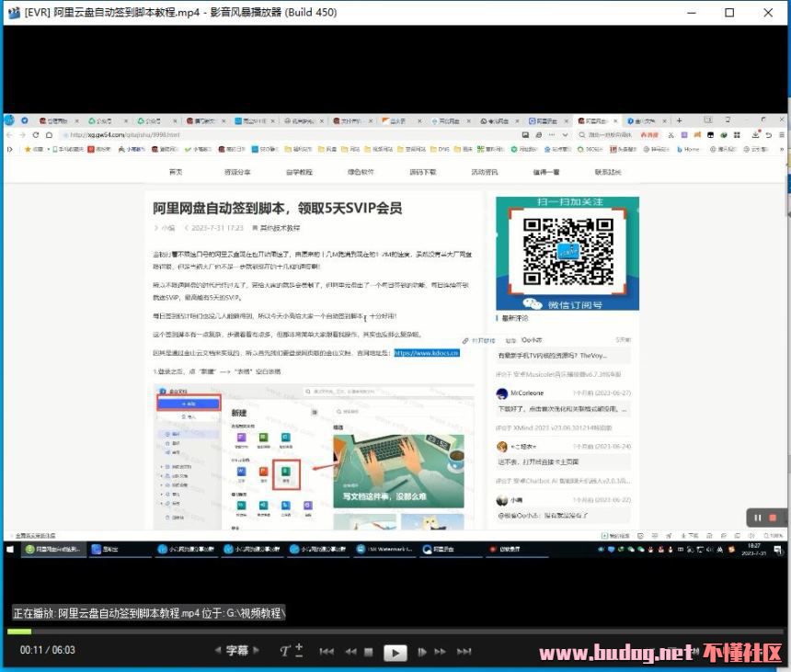791x672 pixels.
Task: Click the bookmarks star icon in the video
Action: (28, 149)
